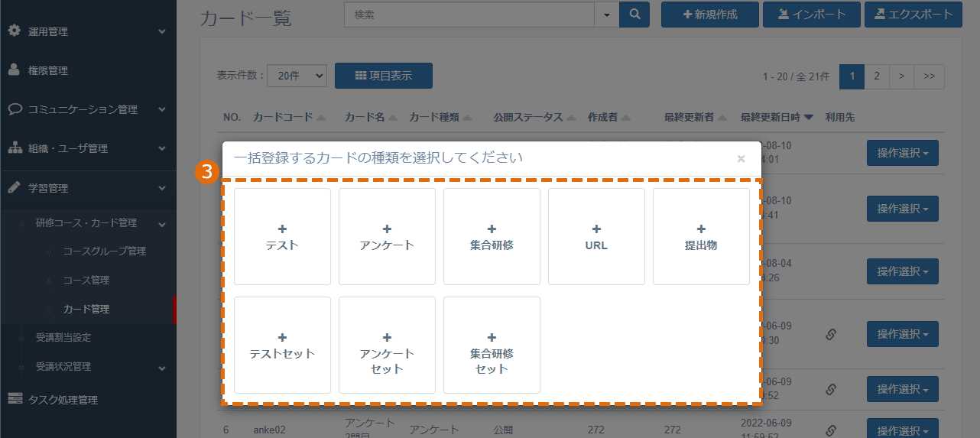This screenshot has height=438, width=980.
Task: Sort by カードコード column
Action: tap(289, 118)
